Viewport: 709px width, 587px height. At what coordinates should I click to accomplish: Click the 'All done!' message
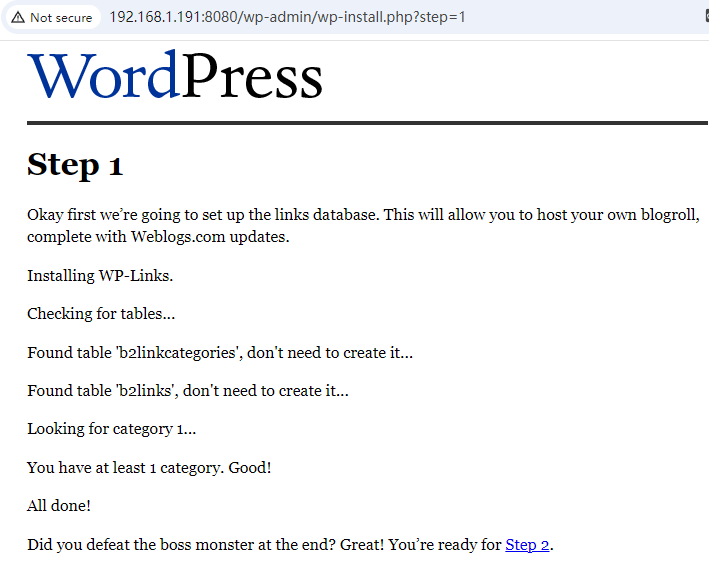(x=59, y=506)
